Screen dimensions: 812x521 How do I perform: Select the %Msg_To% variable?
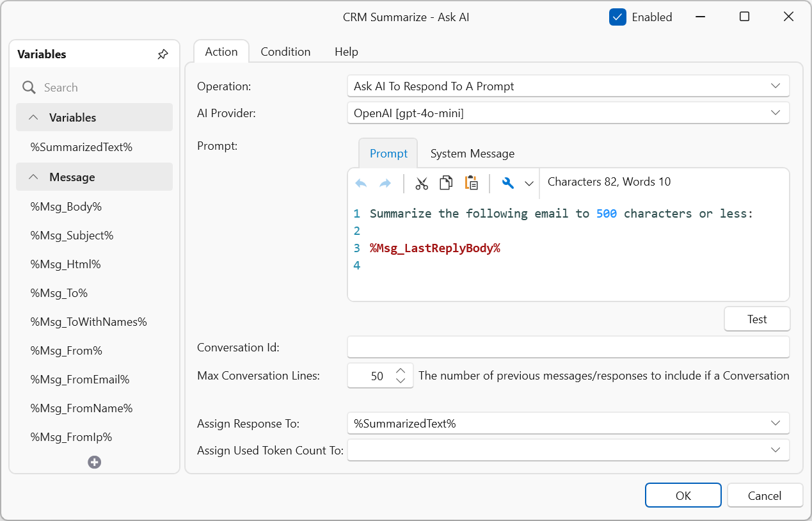pos(59,293)
